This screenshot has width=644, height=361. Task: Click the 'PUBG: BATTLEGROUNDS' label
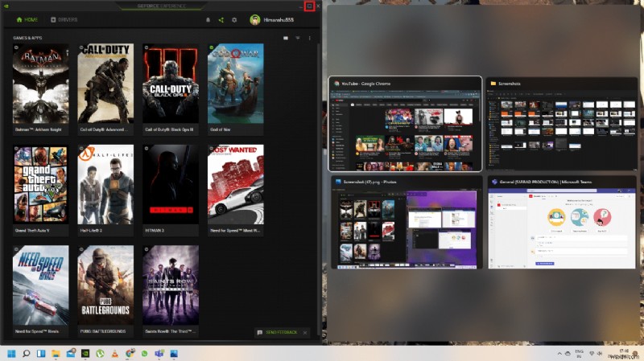103,331
